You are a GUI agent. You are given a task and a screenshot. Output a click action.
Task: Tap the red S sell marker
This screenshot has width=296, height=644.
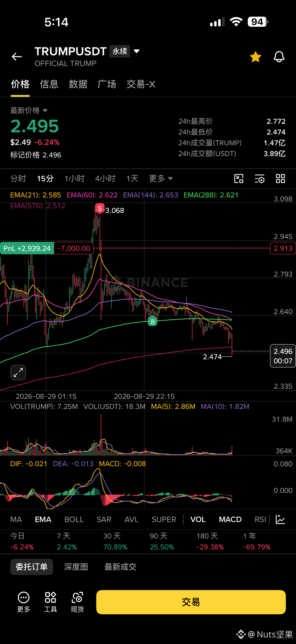(100, 208)
